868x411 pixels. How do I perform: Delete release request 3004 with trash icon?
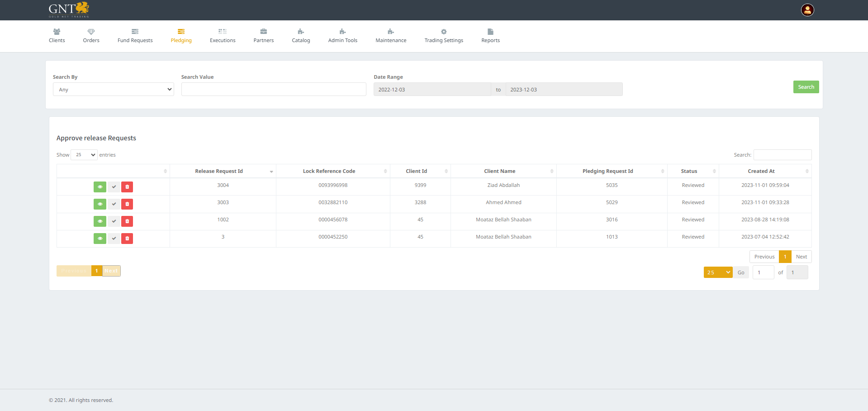tap(127, 187)
